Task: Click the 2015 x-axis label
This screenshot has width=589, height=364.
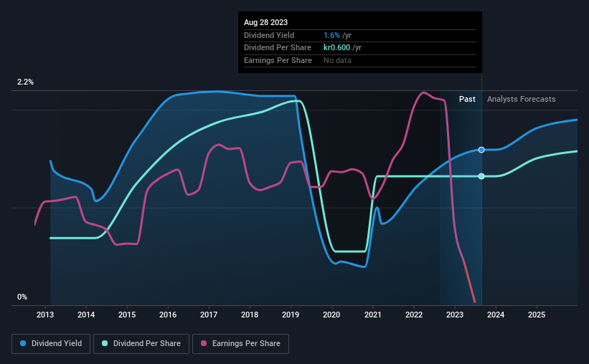Action: (x=127, y=315)
